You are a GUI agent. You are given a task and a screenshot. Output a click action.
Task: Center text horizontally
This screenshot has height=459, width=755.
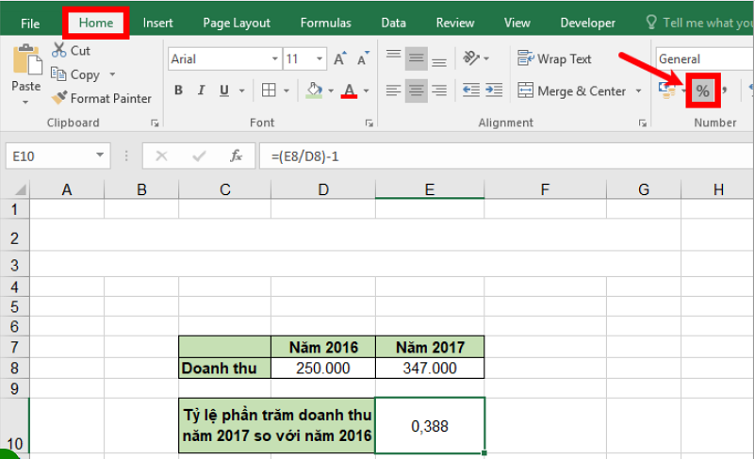(416, 90)
